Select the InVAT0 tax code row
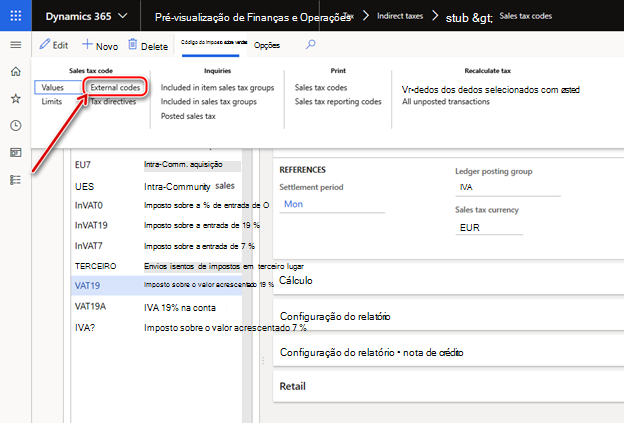The height and width of the screenshot is (423, 624). [157, 205]
